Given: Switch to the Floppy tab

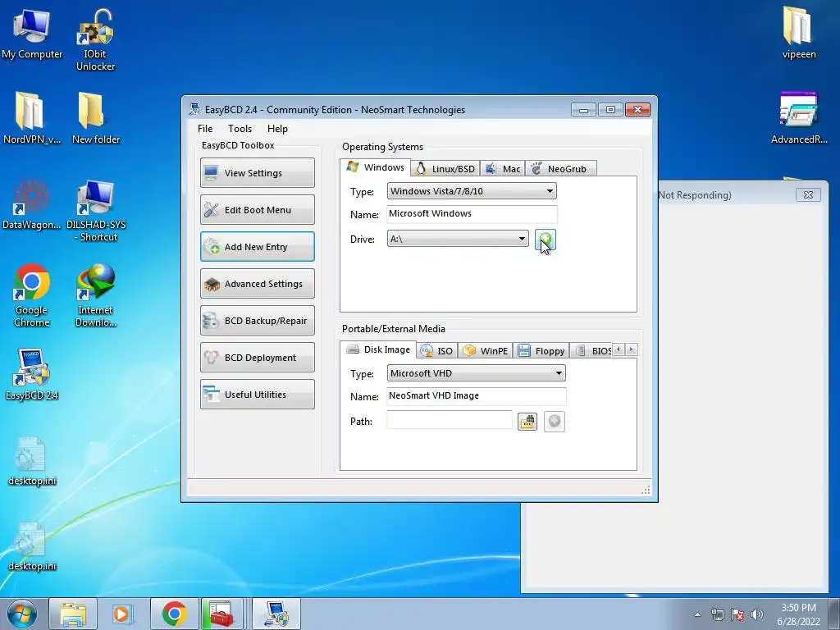Looking at the screenshot, I should pyautogui.click(x=541, y=351).
